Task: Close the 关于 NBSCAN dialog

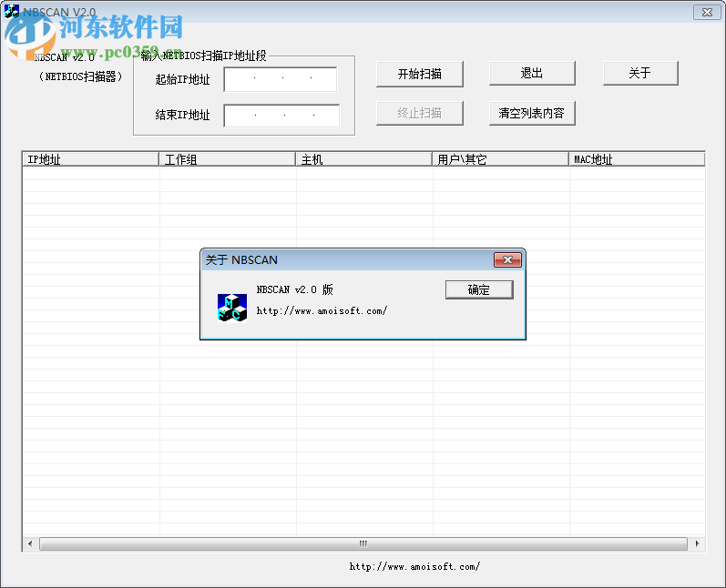Action: point(507,260)
